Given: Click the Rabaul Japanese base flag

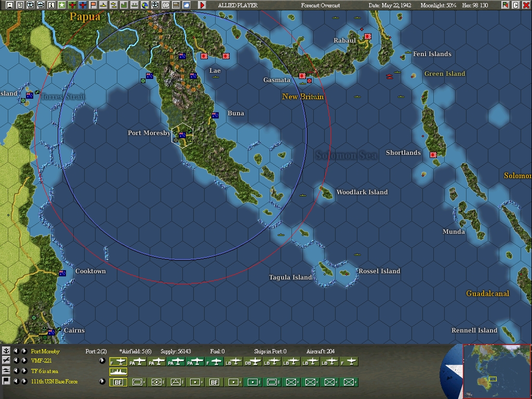Looking at the screenshot, I should point(367,36).
